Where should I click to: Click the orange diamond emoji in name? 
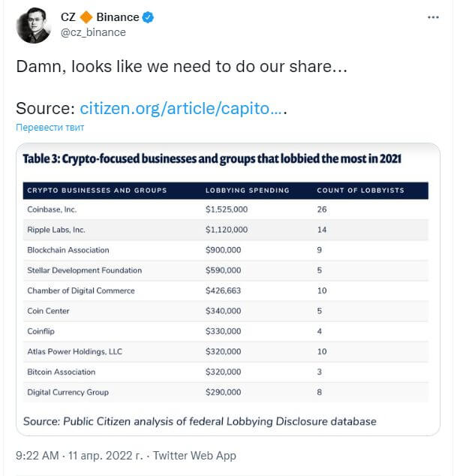[x=86, y=17]
